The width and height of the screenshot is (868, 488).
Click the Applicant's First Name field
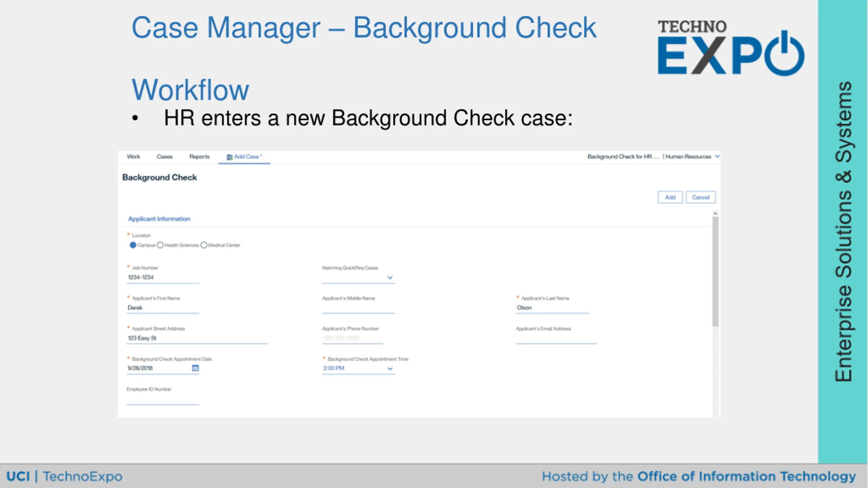click(163, 308)
